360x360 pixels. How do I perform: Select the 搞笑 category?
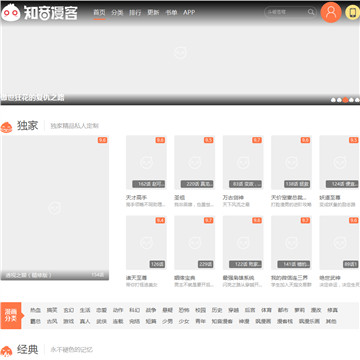[52, 310]
